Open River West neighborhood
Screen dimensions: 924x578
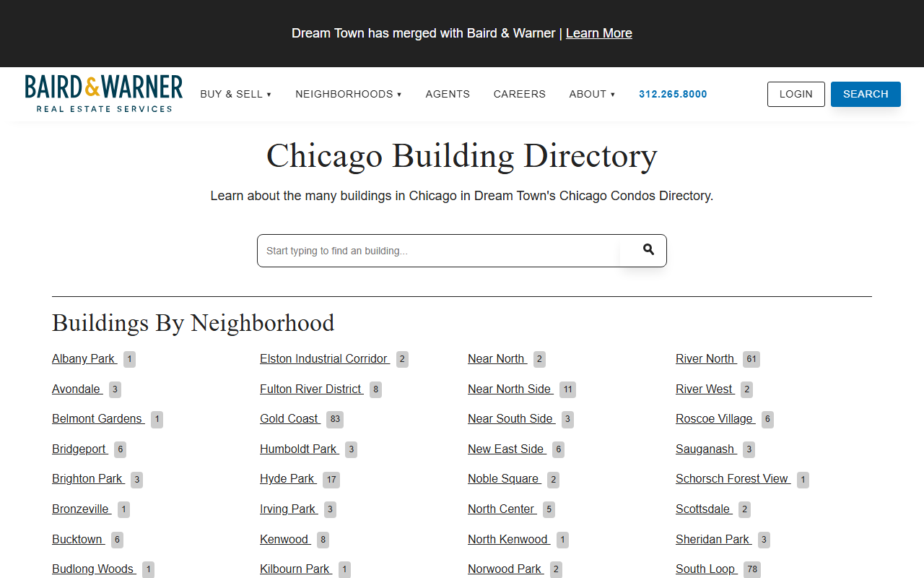coord(705,389)
